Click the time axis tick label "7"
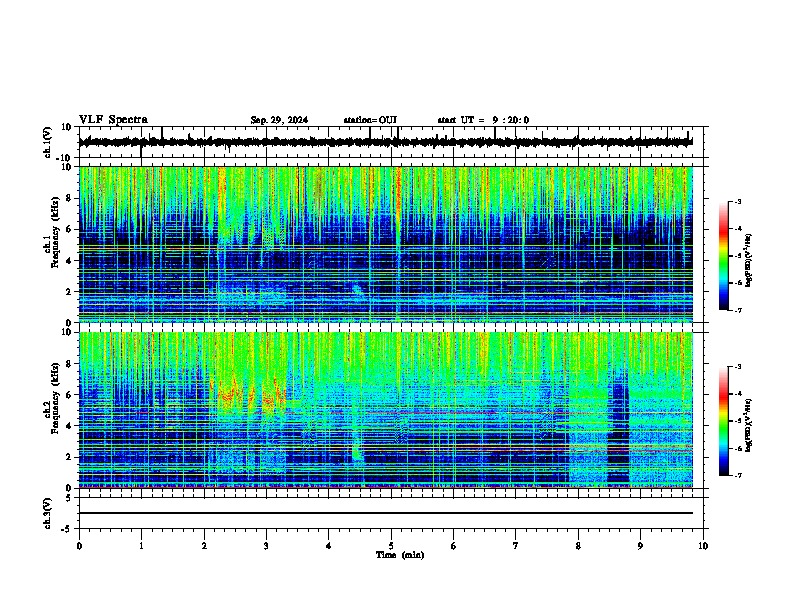The height and width of the screenshot is (612, 792). tap(516, 546)
